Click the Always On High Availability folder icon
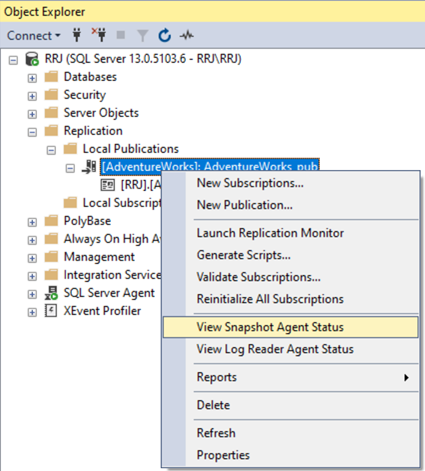The width and height of the screenshot is (425, 471). [51, 239]
